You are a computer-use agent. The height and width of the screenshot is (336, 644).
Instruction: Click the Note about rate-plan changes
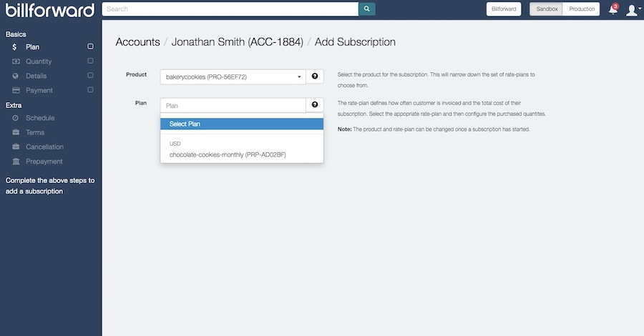434,129
